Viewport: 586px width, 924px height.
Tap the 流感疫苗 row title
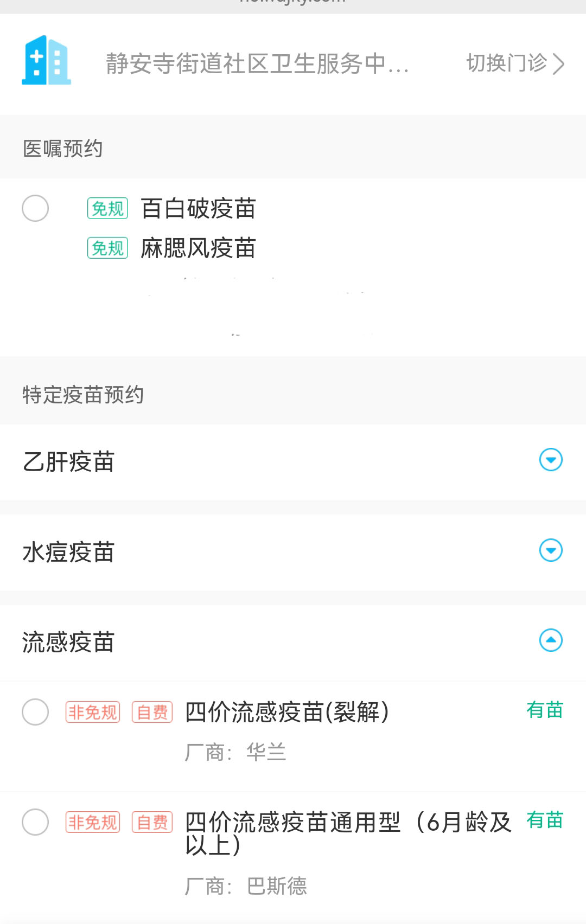point(68,642)
